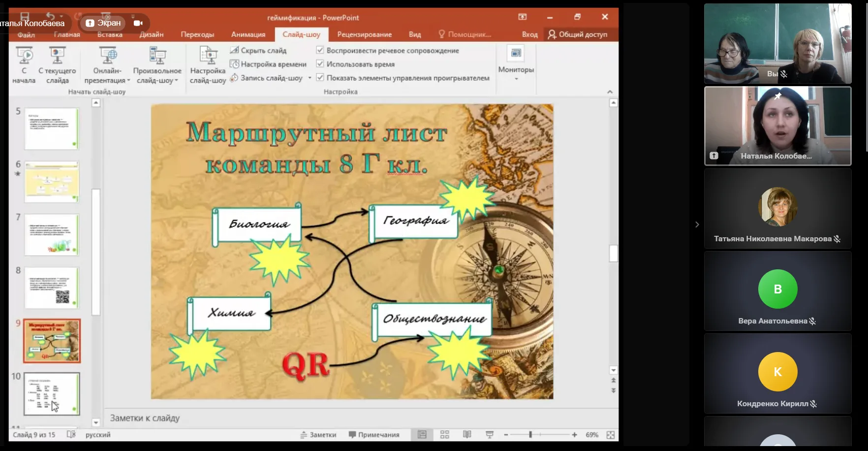The width and height of the screenshot is (868, 451).
Task: Open the 'Анимация' ribbon tab
Action: coord(248,34)
